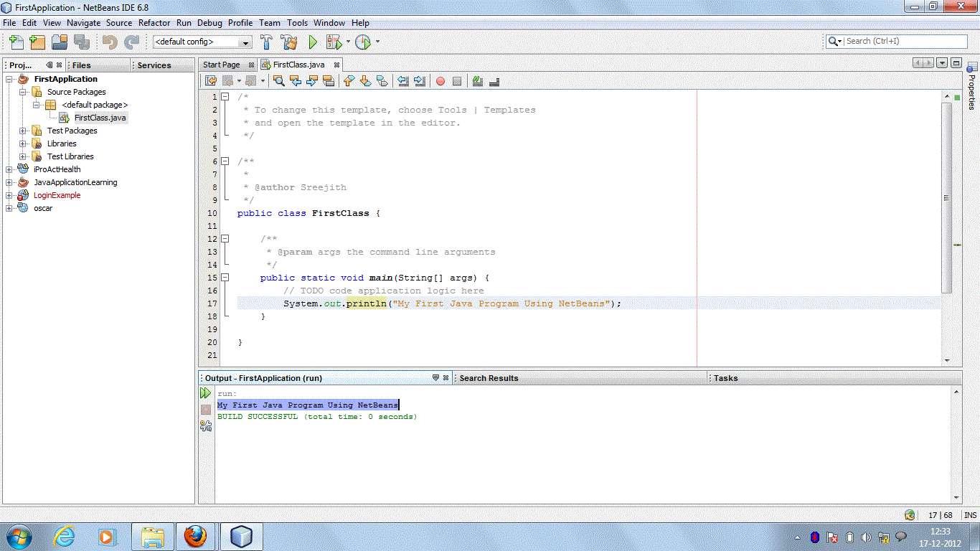Click the Antrun settings icon in Output panel
The height and width of the screenshot is (551, 980).
point(206,425)
